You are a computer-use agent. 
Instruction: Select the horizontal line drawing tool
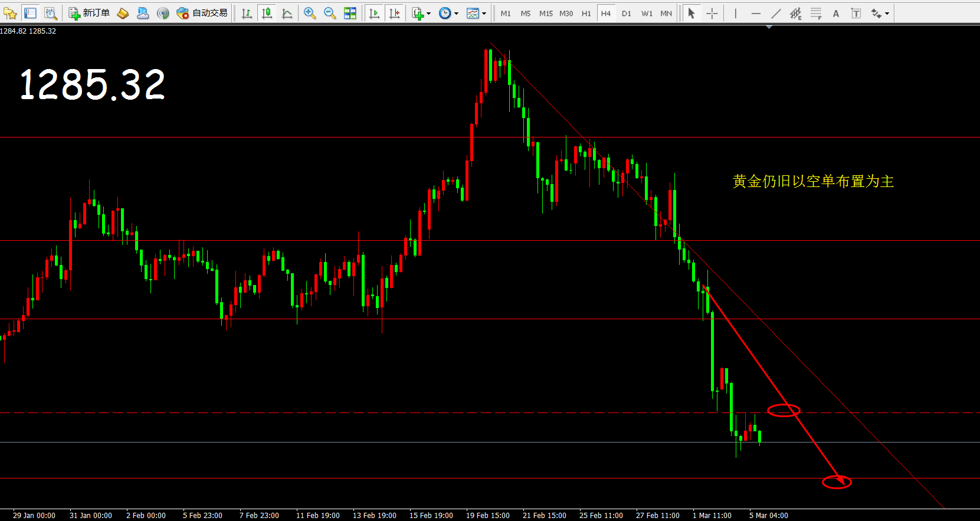click(756, 13)
